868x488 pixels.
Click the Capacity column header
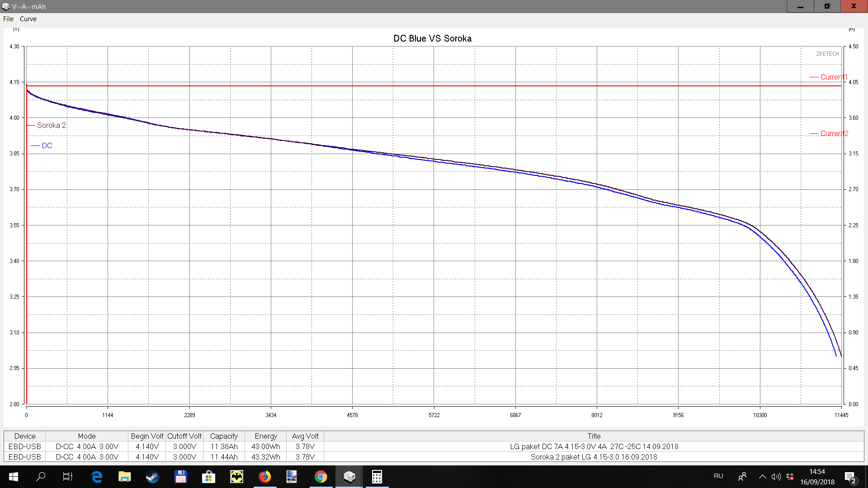(x=224, y=436)
